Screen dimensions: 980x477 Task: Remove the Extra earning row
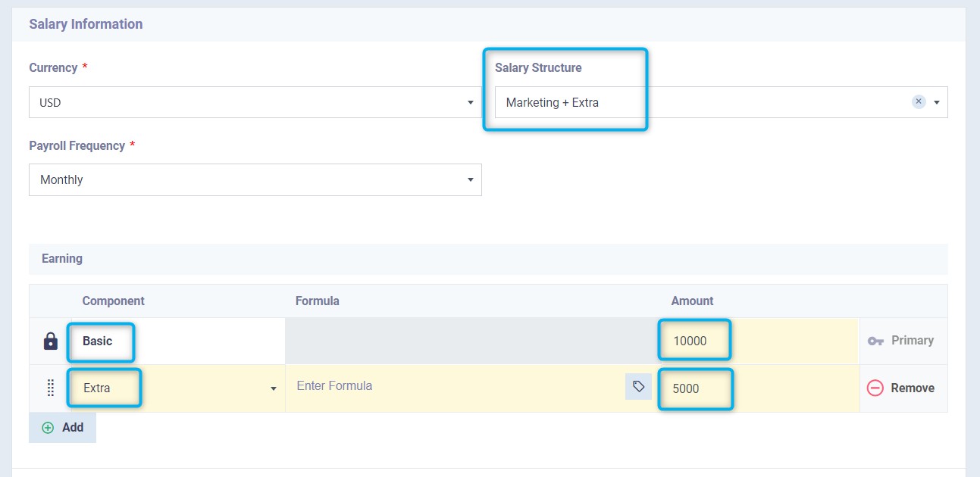(x=901, y=388)
